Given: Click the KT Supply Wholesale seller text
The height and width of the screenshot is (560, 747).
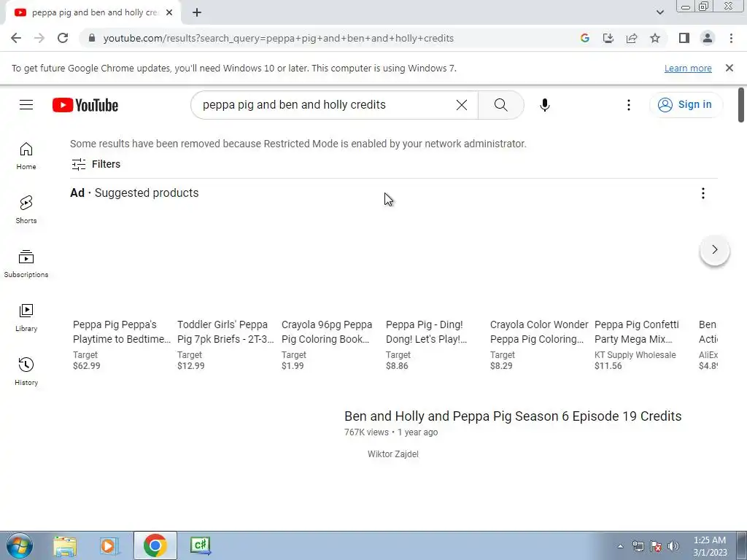Looking at the screenshot, I should (x=635, y=355).
